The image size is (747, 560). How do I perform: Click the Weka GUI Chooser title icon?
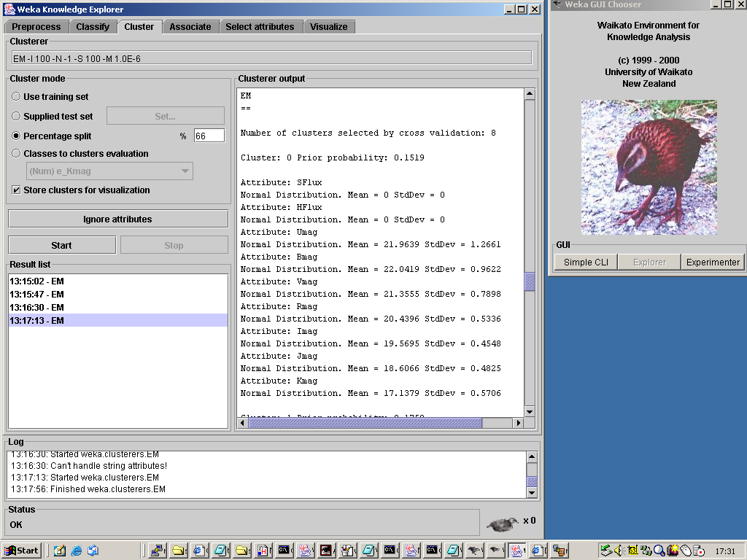(x=557, y=5)
